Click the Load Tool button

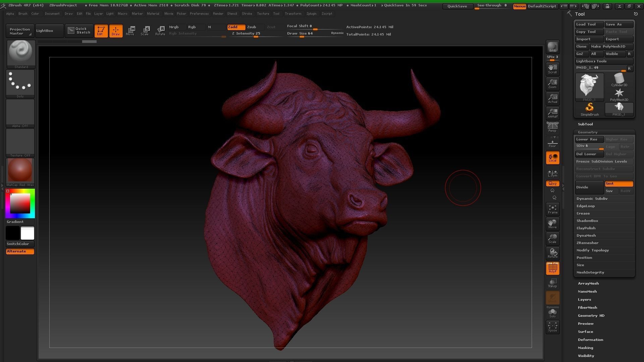tap(589, 24)
